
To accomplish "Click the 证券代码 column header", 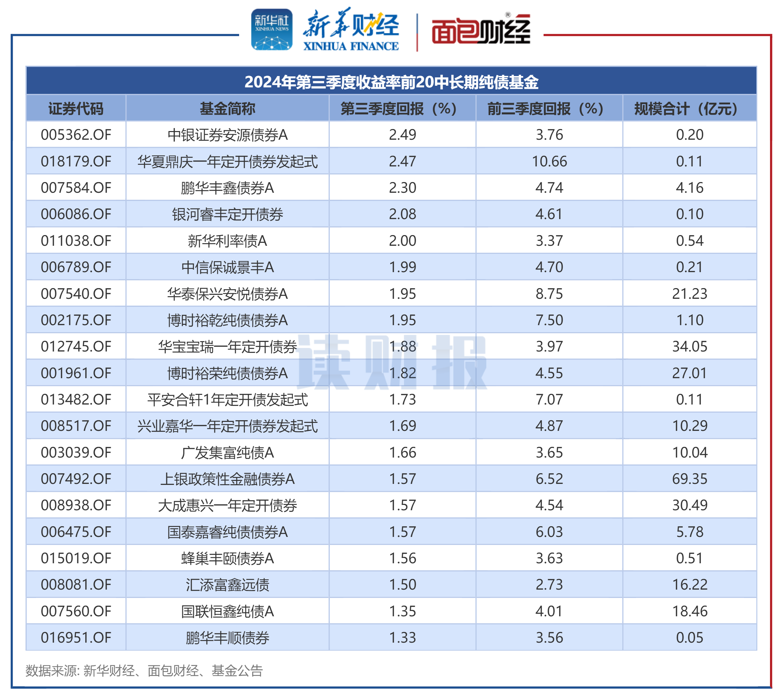I will (76, 109).
